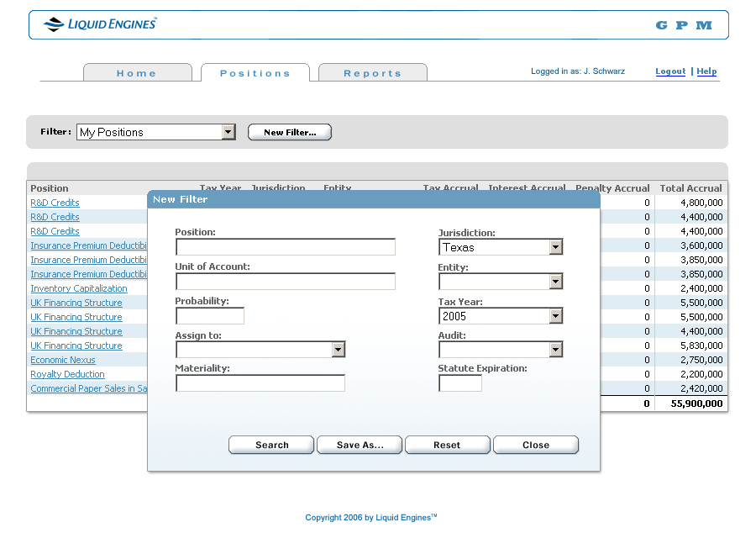Screen dimensions: 756x538
Task: Click the Liquid Engines logo
Action: [99, 24]
